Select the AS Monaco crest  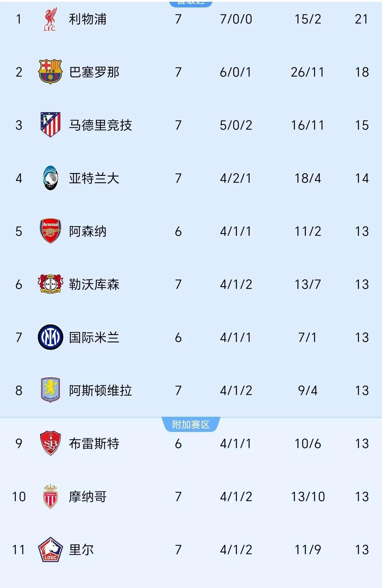click(51, 497)
